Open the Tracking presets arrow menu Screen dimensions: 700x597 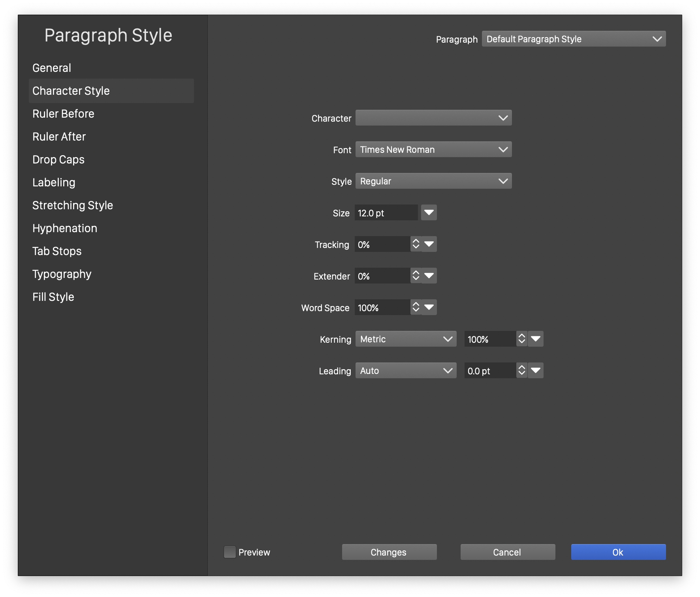pos(429,244)
